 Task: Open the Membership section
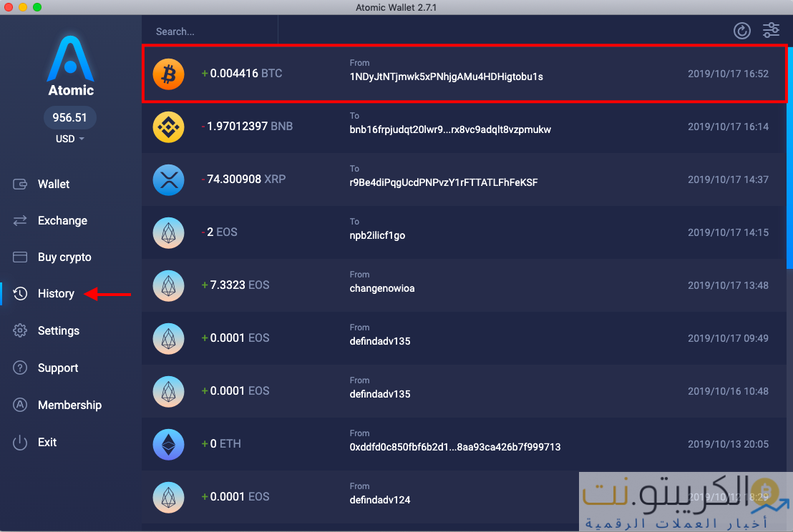[x=69, y=405]
